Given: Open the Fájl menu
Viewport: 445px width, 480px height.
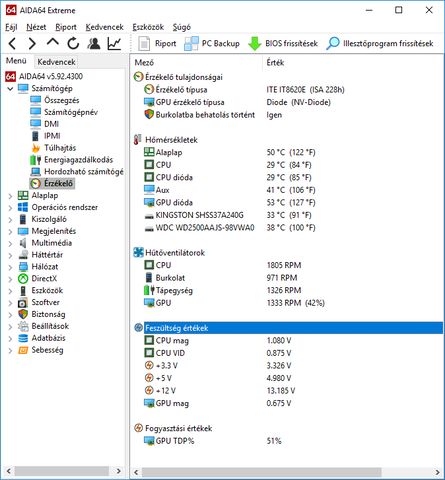Looking at the screenshot, I should [11, 27].
